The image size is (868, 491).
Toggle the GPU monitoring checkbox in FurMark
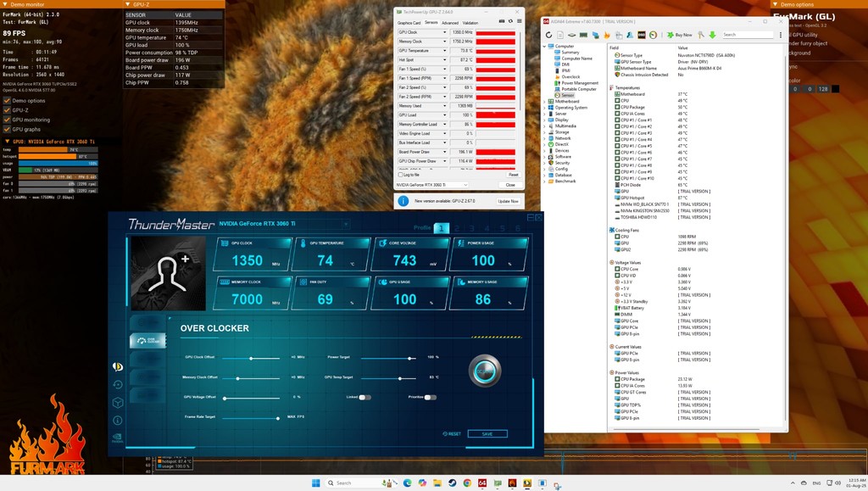[x=7, y=120]
